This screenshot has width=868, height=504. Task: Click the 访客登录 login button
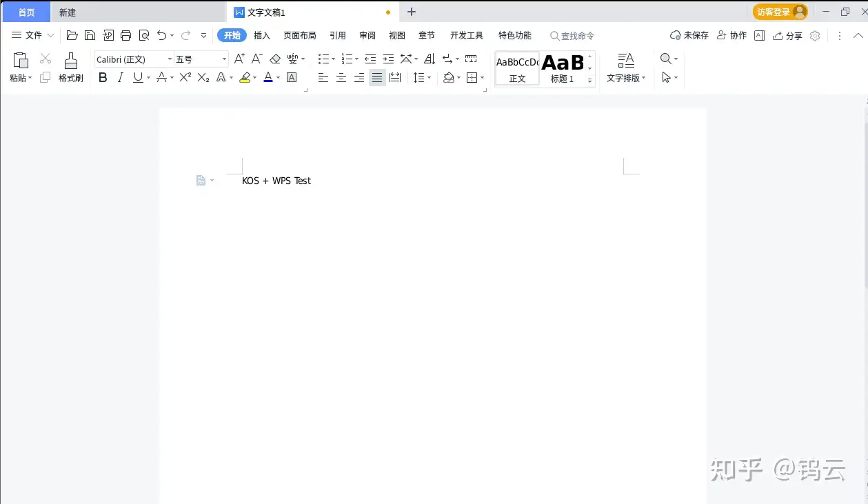pos(774,12)
